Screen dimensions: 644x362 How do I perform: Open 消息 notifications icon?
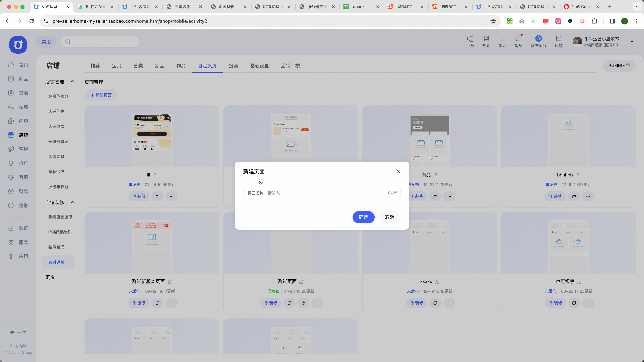coord(518,41)
